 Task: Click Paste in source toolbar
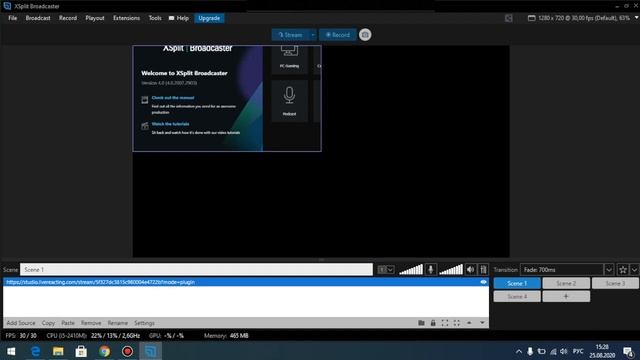tap(68, 323)
